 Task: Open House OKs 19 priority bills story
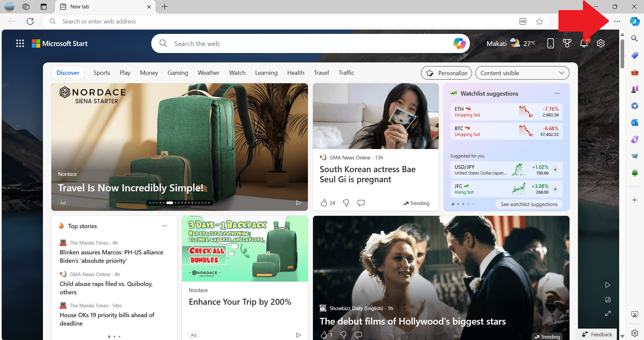click(x=107, y=319)
